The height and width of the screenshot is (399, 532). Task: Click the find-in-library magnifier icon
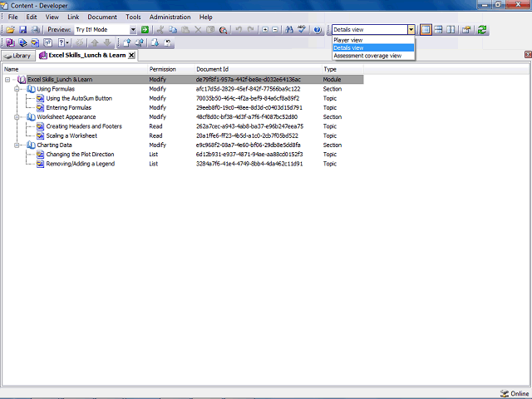click(x=223, y=30)
